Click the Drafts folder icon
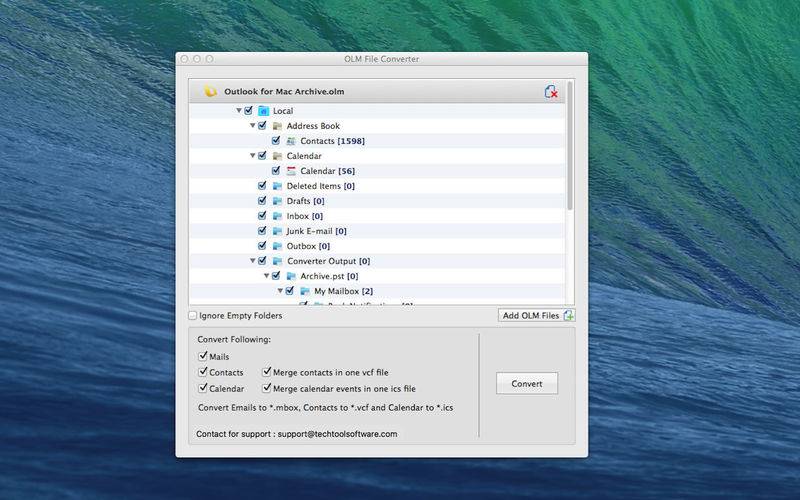The width and height of the screenshot is (800, 500). pyautogui.click(x=277, y=201)
